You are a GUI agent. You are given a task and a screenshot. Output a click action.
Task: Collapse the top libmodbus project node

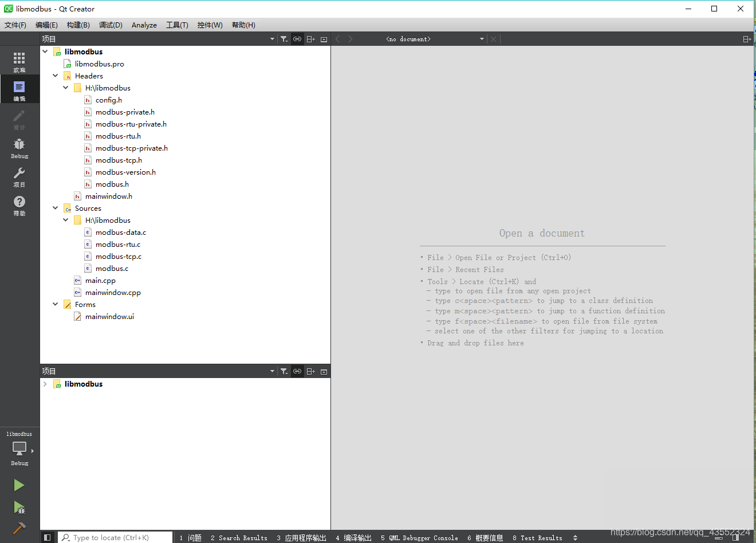45,52
